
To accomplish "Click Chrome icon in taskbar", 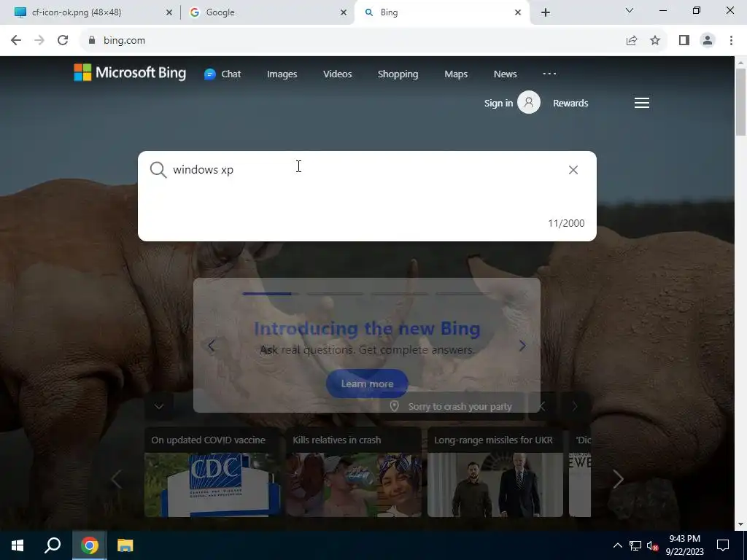I will point(90,545).
